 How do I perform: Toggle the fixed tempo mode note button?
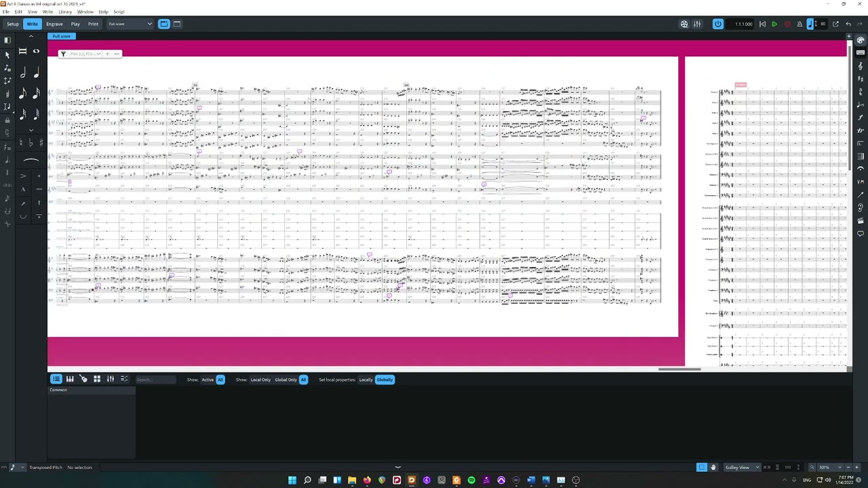pyautogui.click(x=810, y=24)
